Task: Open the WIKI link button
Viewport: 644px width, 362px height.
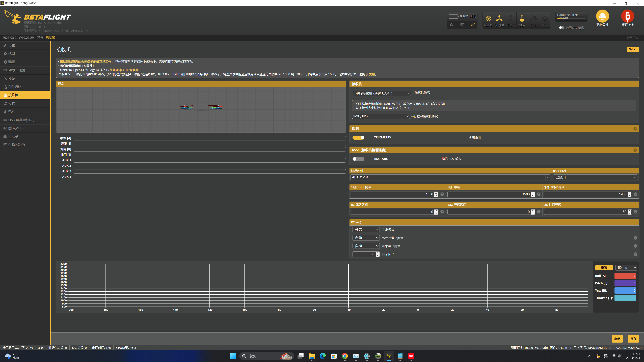Action: 632,49
